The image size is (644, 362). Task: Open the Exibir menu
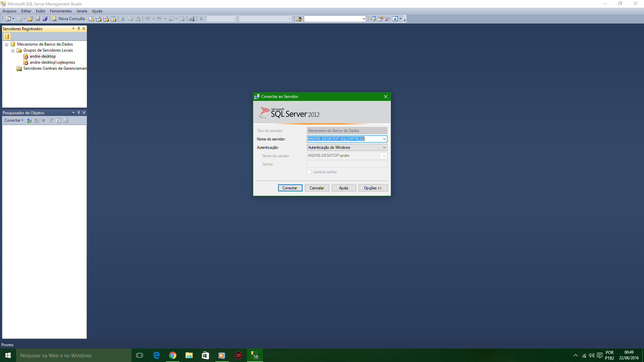tap(41, 11)
